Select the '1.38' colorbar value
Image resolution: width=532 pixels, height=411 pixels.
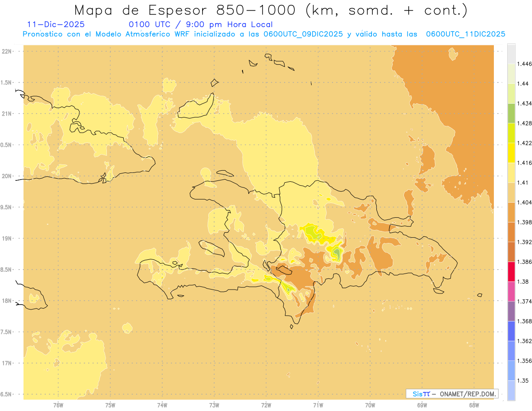(x=524, y=282)
